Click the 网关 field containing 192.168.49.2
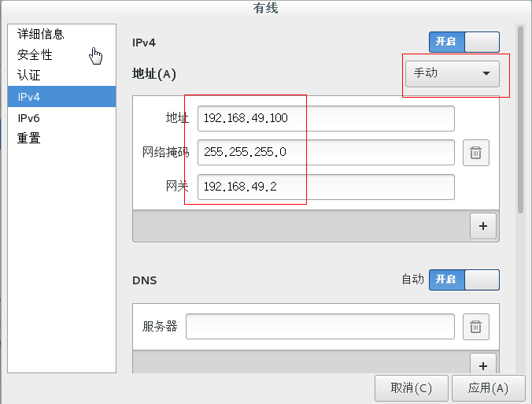The width and height of the screenshot is (532, 404). point(326,187)
